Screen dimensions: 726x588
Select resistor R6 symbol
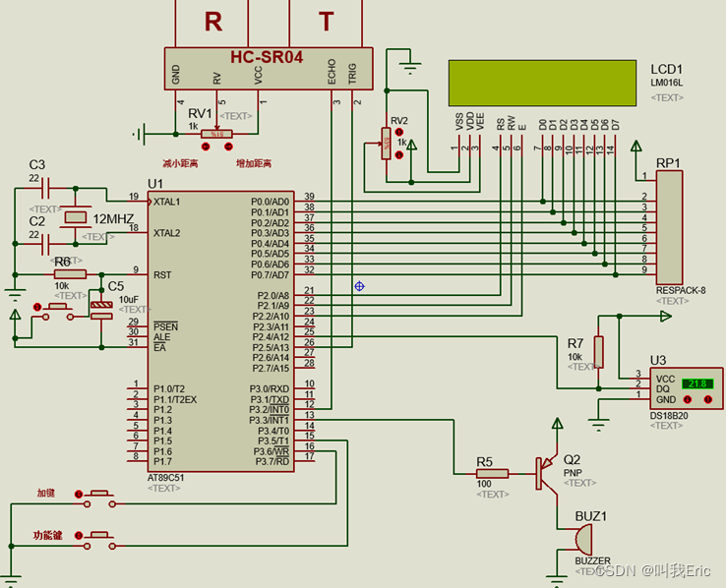click(70, 274)
